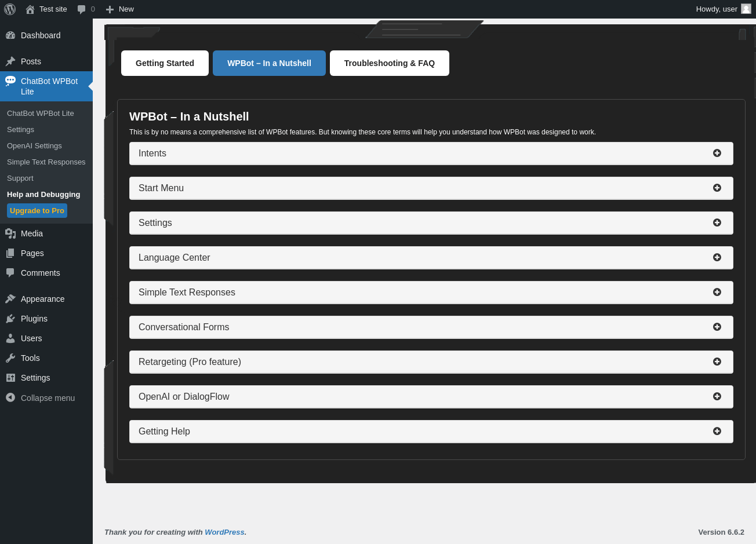Click the WordPress logo icon
Image resolution: width=756 pixels, height=544 pixels.
(10, 9)
